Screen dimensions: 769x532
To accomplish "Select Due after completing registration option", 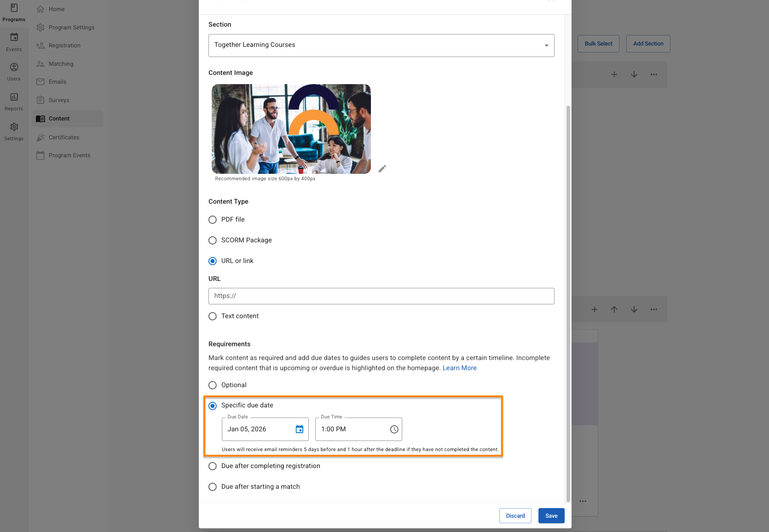I will click(213, 466).
